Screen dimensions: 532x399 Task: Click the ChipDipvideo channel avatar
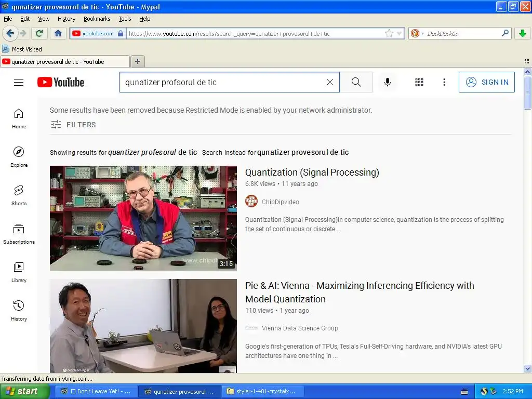[251, 202]
